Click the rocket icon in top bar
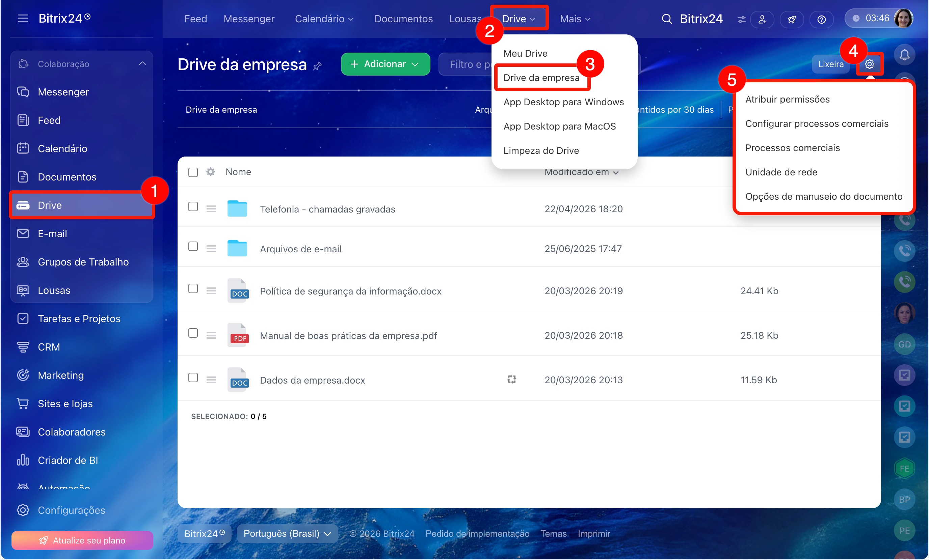The image size is (929, 560). pos(791,19)
